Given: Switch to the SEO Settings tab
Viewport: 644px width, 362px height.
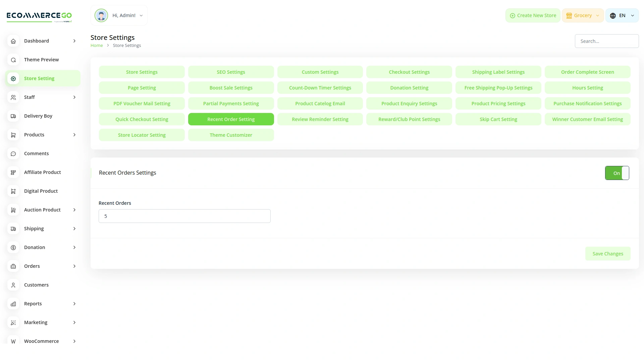Looking at the screenshot, I should pos(231,72).
